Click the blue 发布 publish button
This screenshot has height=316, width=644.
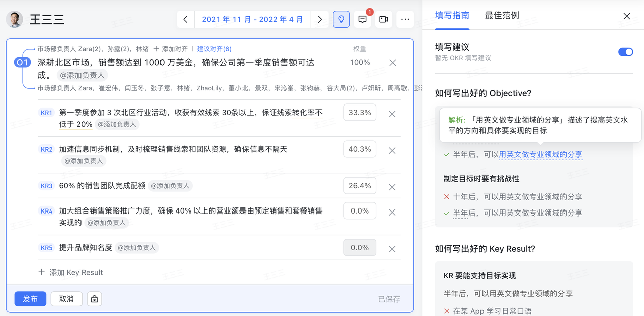30,299
